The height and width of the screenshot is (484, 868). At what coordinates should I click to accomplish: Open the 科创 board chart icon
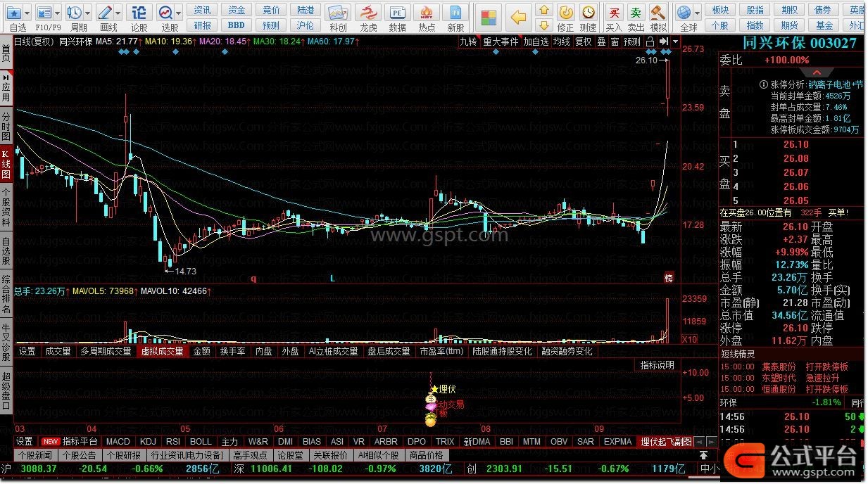(x=338, y=13)
